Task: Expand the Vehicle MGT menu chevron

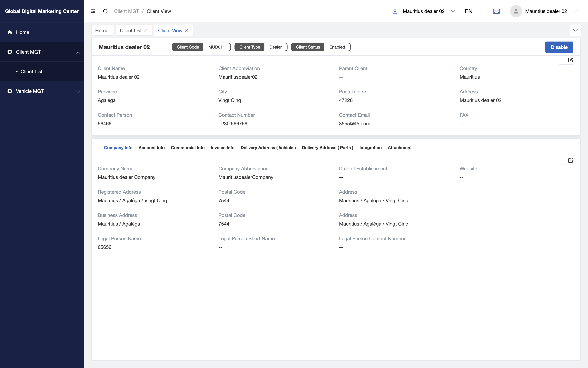Action: click(x=78, y=91)
